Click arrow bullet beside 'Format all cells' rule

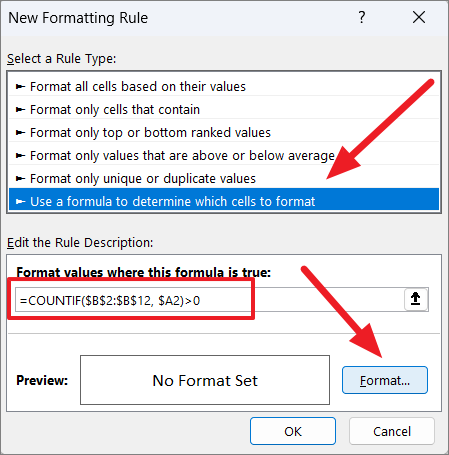click(x=21, y=87)
